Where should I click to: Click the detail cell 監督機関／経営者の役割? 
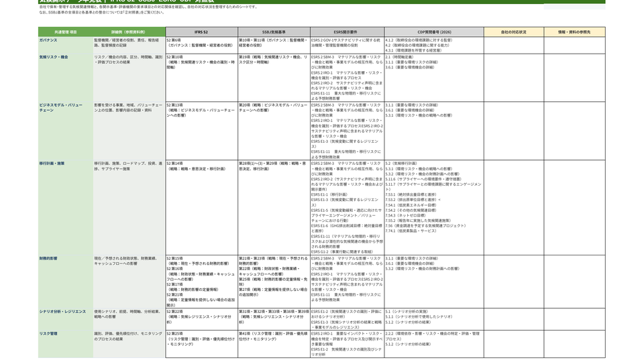129,46
